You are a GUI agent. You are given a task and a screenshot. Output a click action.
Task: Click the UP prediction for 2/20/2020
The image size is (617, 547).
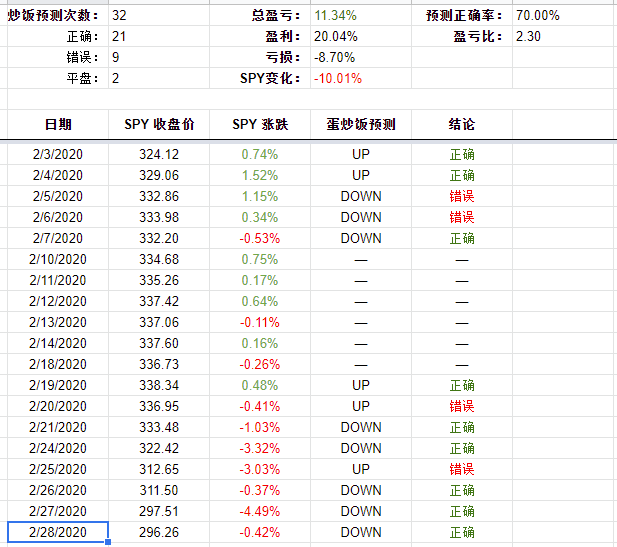point(361,406)
